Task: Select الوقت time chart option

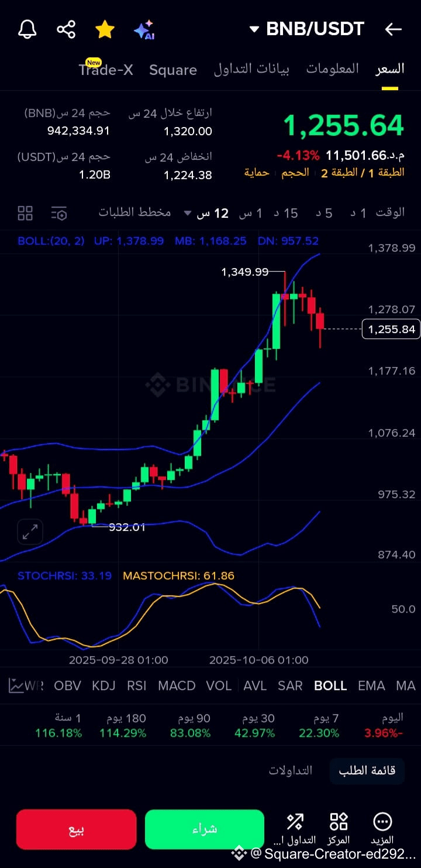Action: (390, 212)
